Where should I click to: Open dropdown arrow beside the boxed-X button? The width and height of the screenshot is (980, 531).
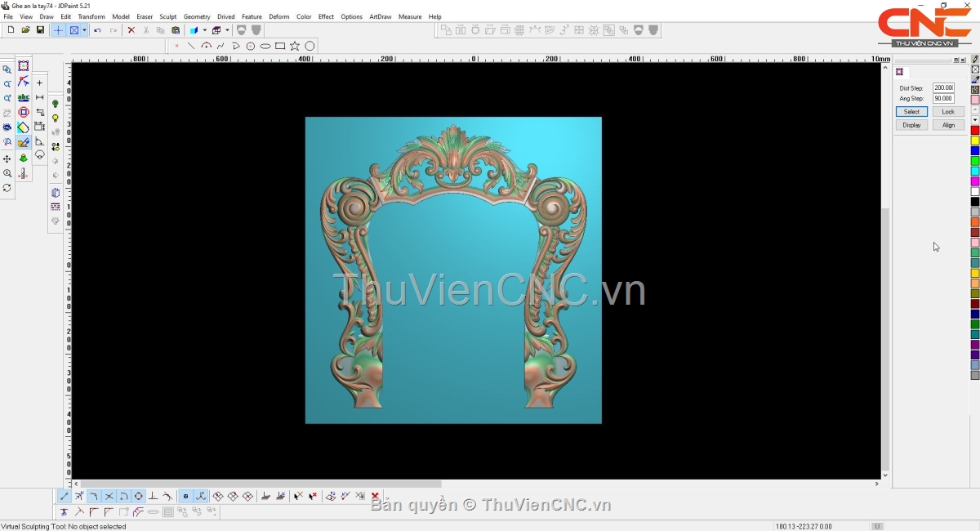(84, 30)
